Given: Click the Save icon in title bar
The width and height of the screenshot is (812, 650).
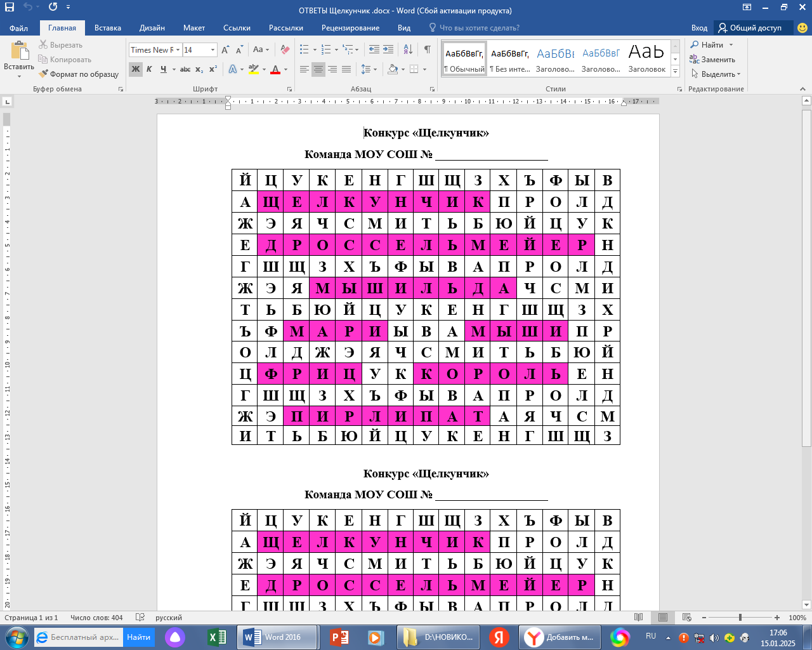Looking at the screenshot, I should pos(9,7).
